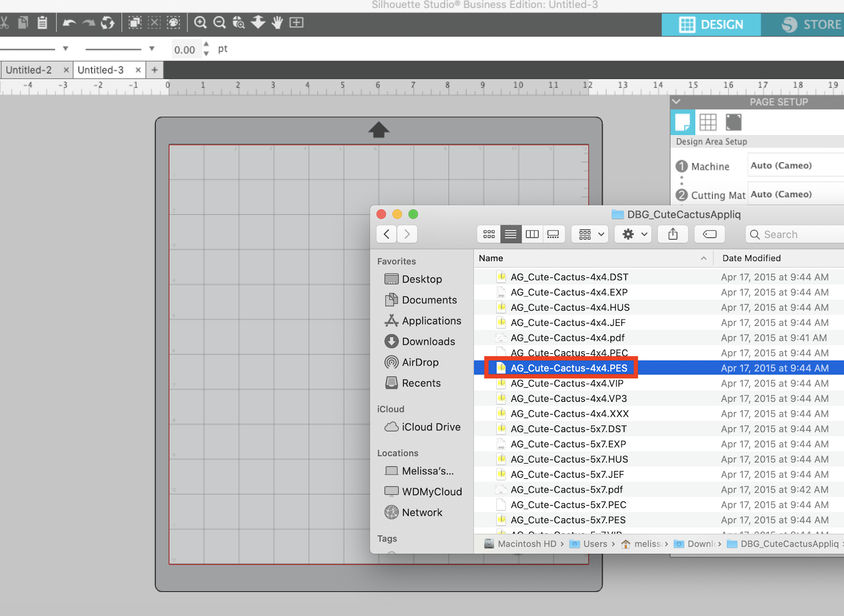Activate the Pan Using Mouse tool
The width and height of the screenshot is (844, 616).
276,23
